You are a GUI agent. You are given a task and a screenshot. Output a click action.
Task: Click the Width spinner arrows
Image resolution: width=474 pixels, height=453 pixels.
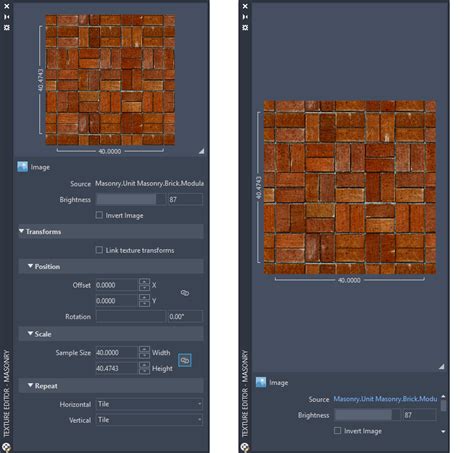(144, 352)
